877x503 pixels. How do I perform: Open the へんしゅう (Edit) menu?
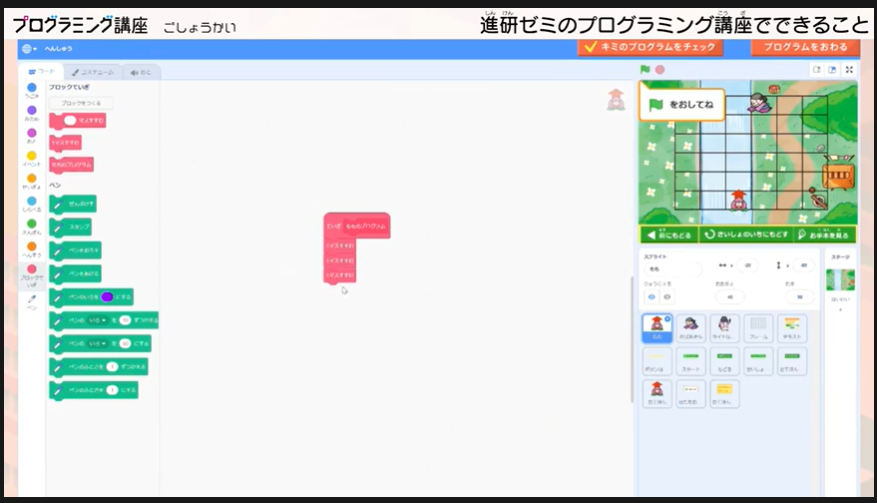click(59, 49)
